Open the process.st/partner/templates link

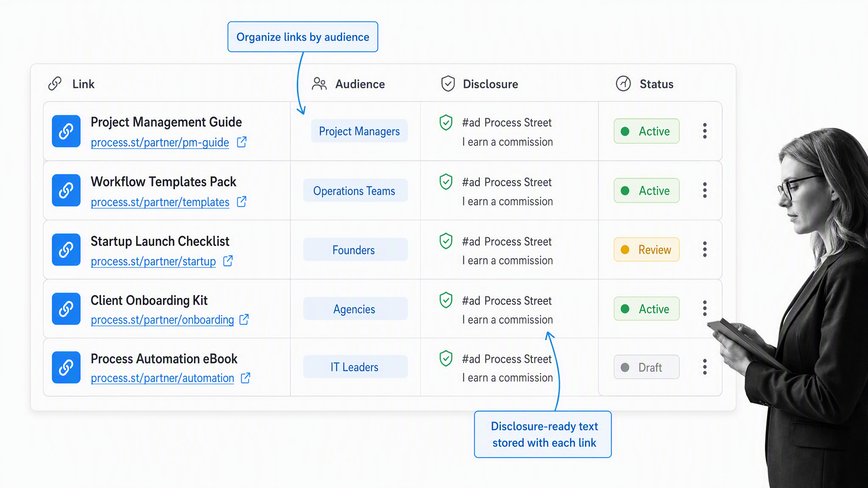click(160, 202)
